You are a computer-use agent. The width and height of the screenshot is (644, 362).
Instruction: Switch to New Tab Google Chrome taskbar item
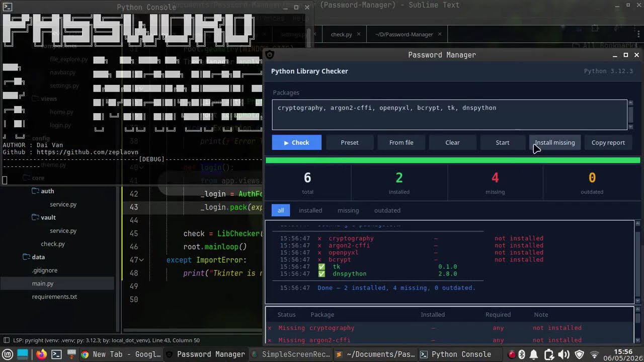click(121, 354)
